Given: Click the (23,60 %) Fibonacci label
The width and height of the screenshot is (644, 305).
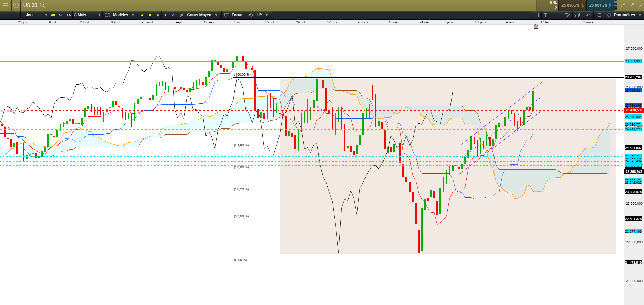Looking at the screenshot, I should 241,216.
